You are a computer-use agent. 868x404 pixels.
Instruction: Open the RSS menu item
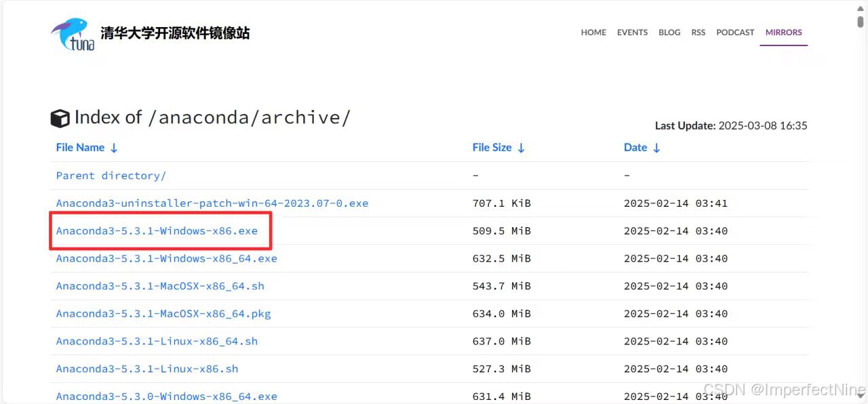[698, 33]
